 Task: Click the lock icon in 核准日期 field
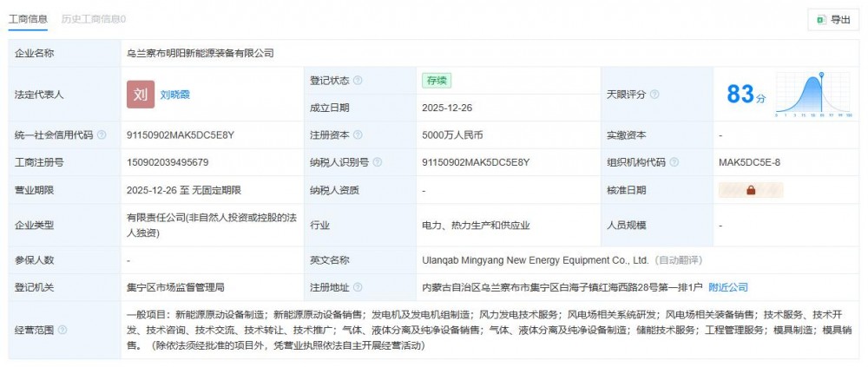750,190
